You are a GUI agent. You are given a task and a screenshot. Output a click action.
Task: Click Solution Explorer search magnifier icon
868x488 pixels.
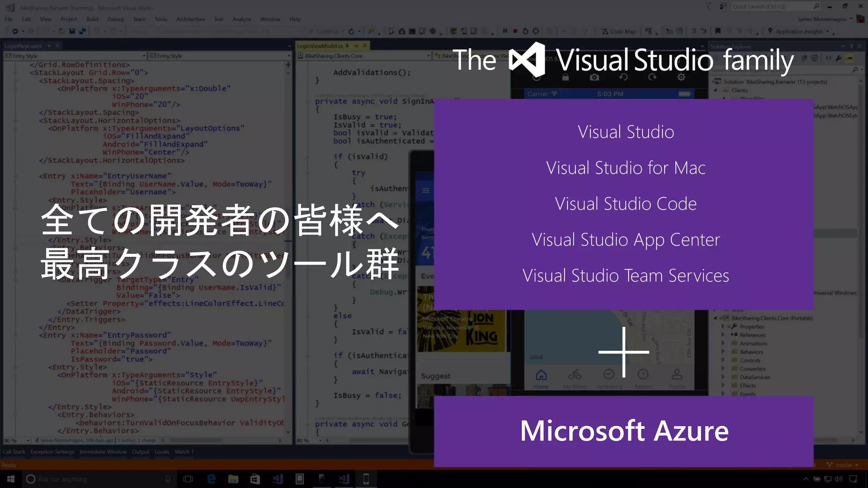855,69
